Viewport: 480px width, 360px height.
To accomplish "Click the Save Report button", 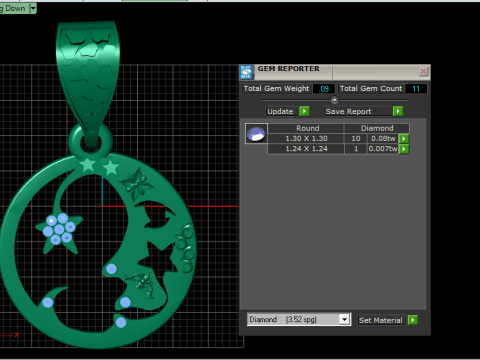I will tap(358, 111).
